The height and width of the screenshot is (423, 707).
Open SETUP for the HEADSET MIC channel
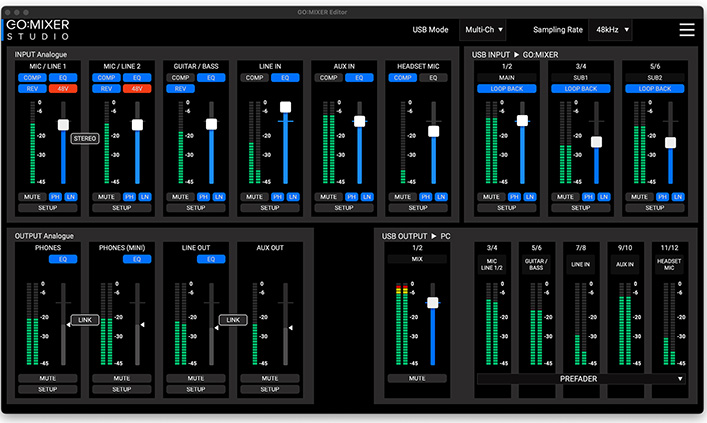[417, 208]
